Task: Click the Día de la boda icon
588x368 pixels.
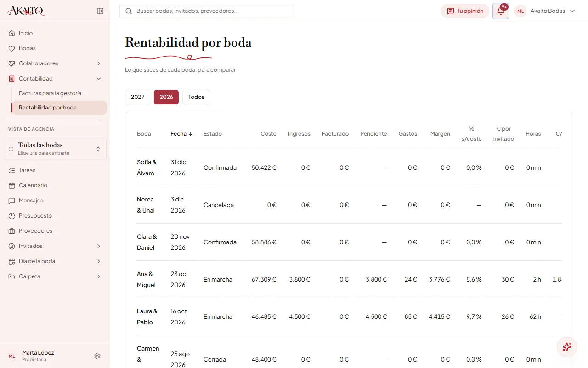Action: [12, 261]
